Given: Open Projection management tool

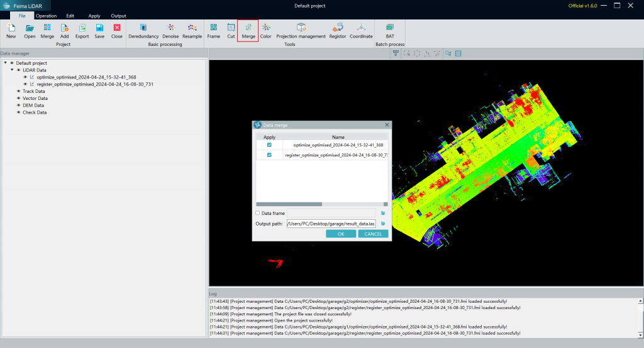Looking at the screenshot, I should click(301, 28).
